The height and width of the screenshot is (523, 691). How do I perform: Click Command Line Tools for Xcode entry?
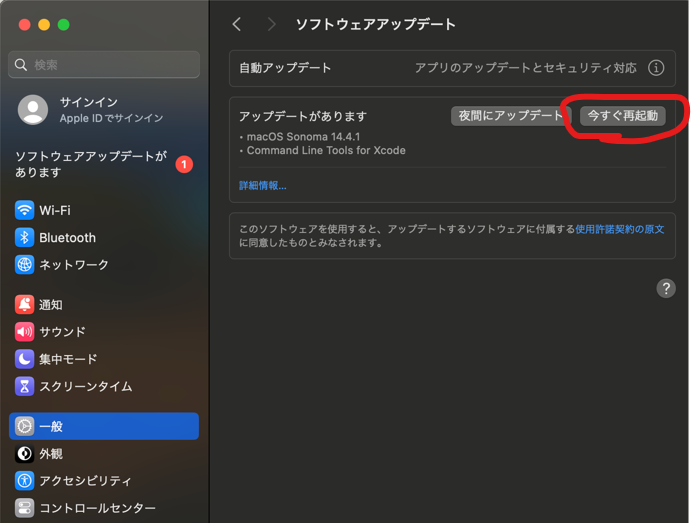(x=326, y=151)
